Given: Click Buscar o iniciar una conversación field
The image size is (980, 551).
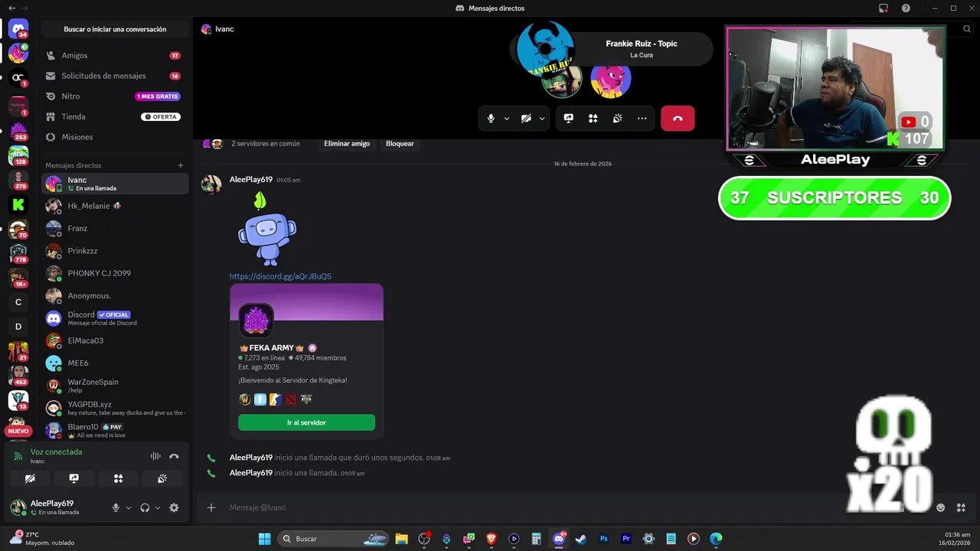Looking at the screenshot, I should pyautogui.click(x=115, y=29).
